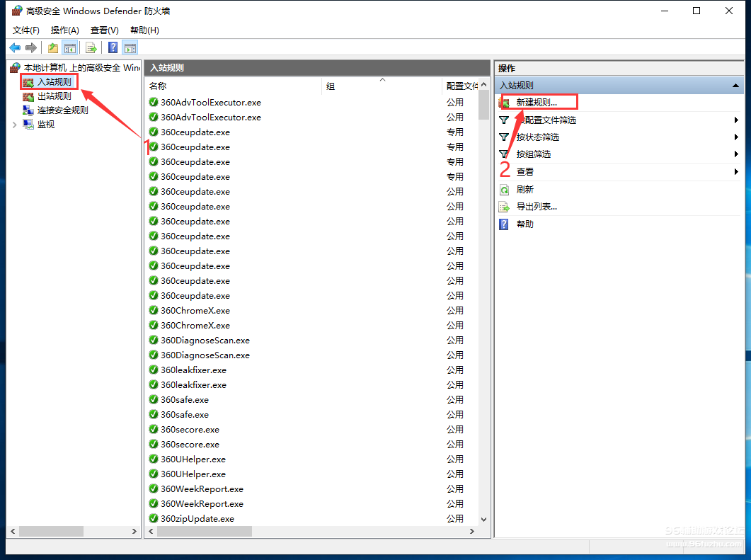Click rule list vertical scrollbar up arrow
Image resolution: width=751 pixels, height=560 pixels.
coord(483,85)
